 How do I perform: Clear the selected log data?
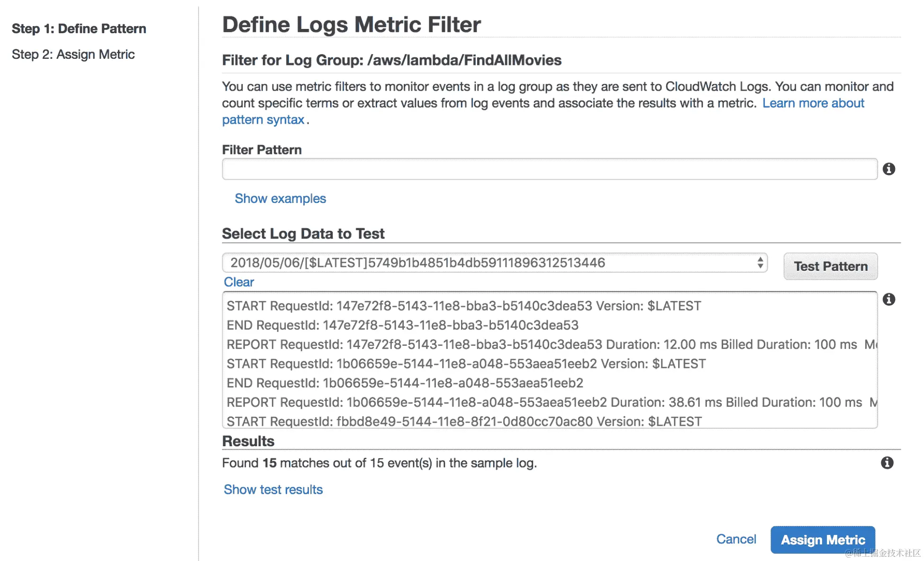pyautogui.click(x=239, y=282)
